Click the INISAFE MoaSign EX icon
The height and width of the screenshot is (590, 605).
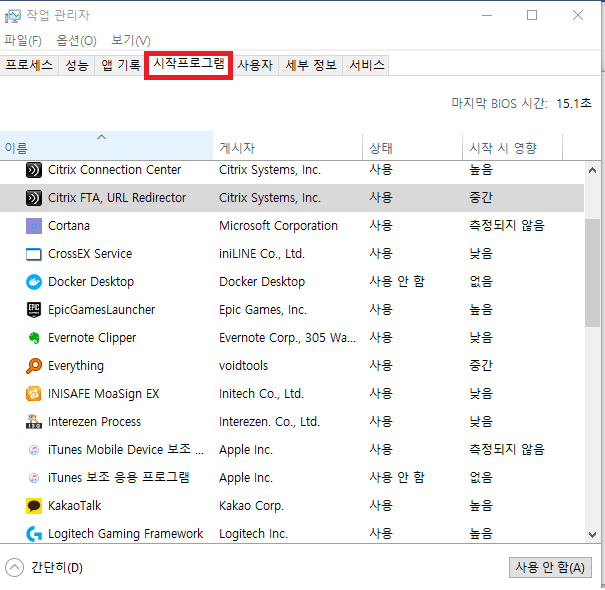[x=34, y=394]
